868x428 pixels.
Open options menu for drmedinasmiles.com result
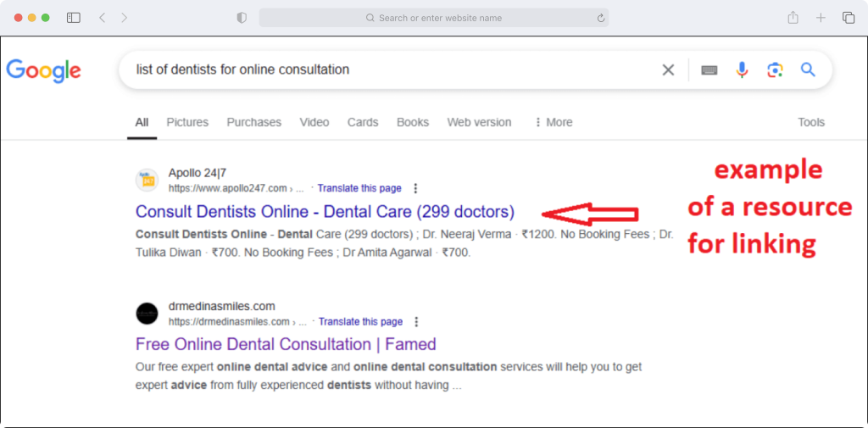(x=417, y=322)
